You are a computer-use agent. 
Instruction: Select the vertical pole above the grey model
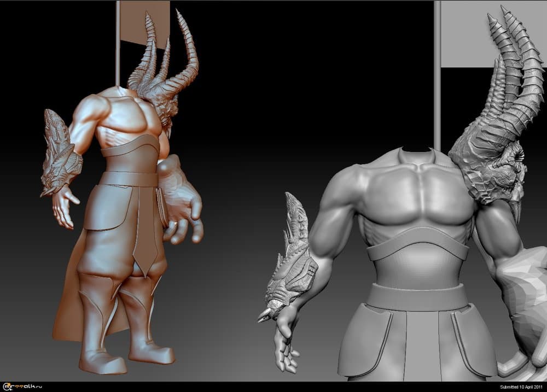tap(437, 71)
